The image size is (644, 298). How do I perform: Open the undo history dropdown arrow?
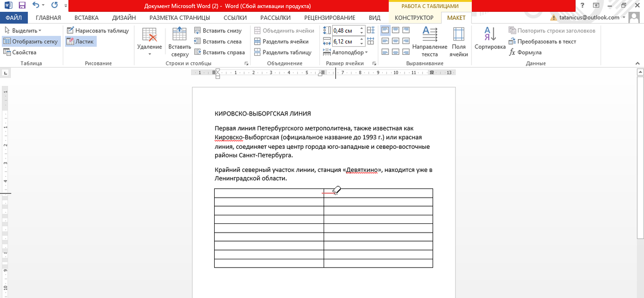click(43, 6)
